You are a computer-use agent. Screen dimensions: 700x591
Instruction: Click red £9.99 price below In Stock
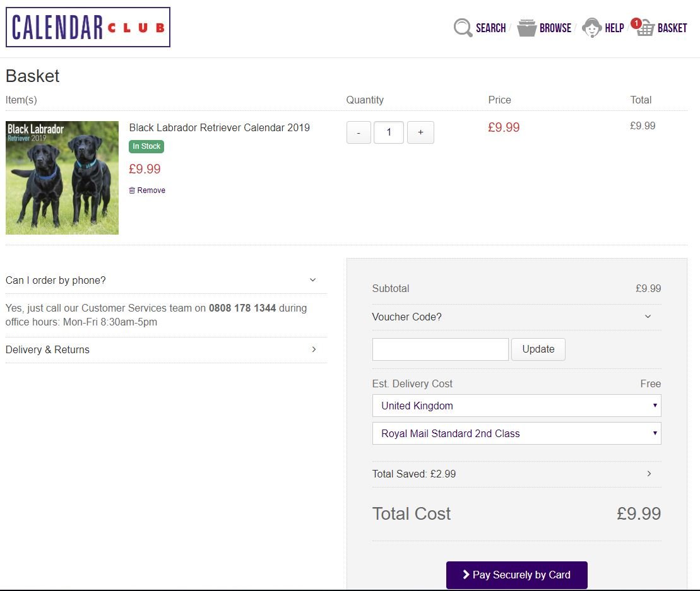(x=145, y=169)
